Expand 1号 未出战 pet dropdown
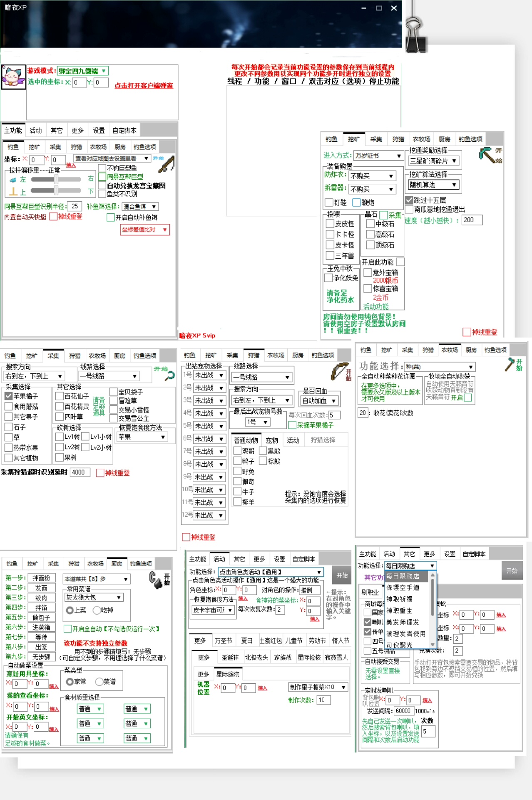532x800 pixels. pos(209,375)
